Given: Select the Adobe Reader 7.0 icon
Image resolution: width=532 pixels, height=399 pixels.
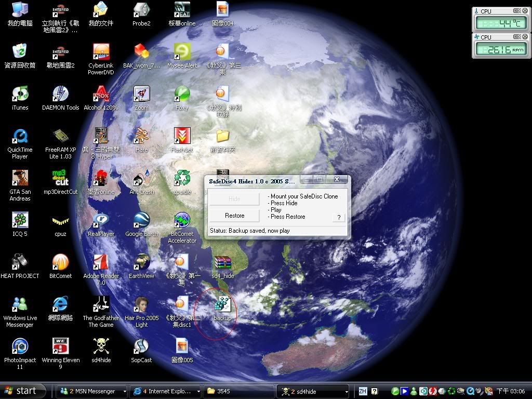Looking at the screenshot, I should click(101, 262).
